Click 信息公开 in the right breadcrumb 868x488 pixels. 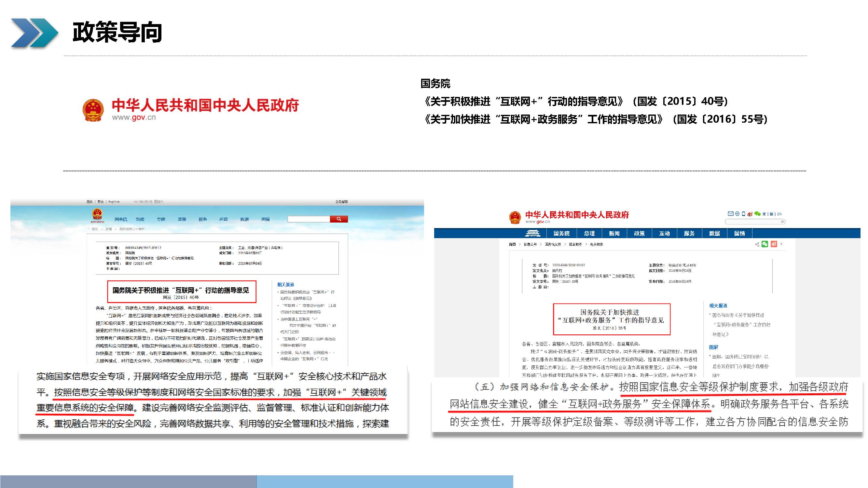[x=530, y=245]
